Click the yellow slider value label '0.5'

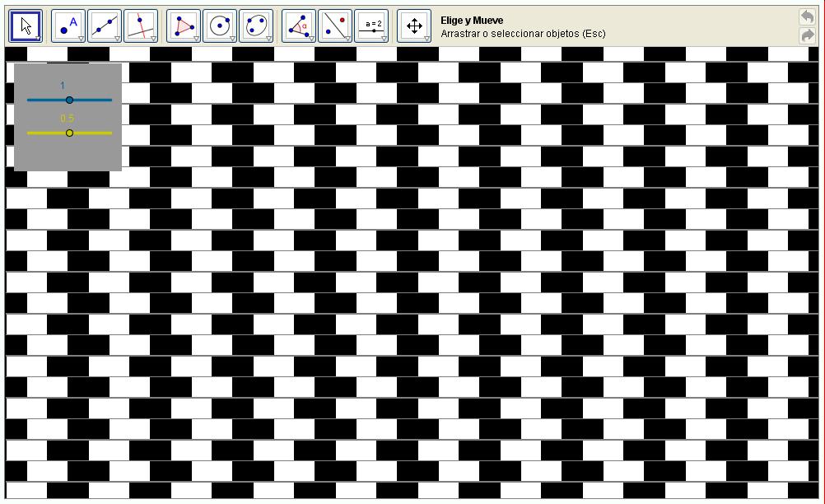pyautogui.click(x=68, y=119)
